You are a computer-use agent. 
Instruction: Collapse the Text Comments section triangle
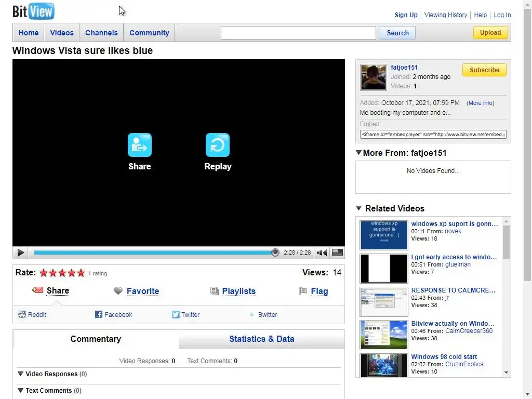point(20,390)
